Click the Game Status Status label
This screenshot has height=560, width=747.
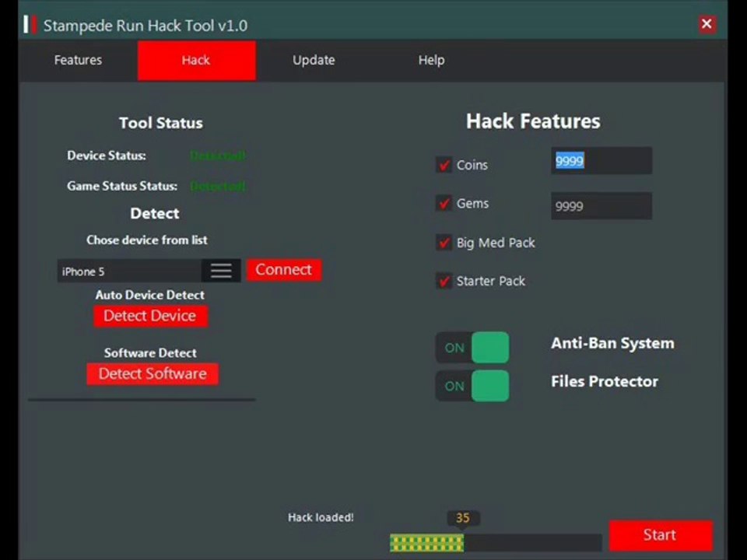click(122, 186)
